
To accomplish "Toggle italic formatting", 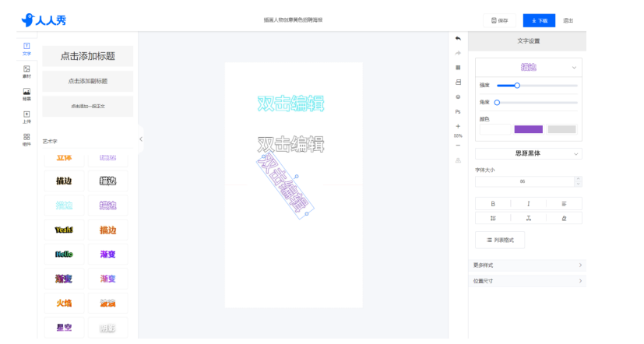I will 529,204.
